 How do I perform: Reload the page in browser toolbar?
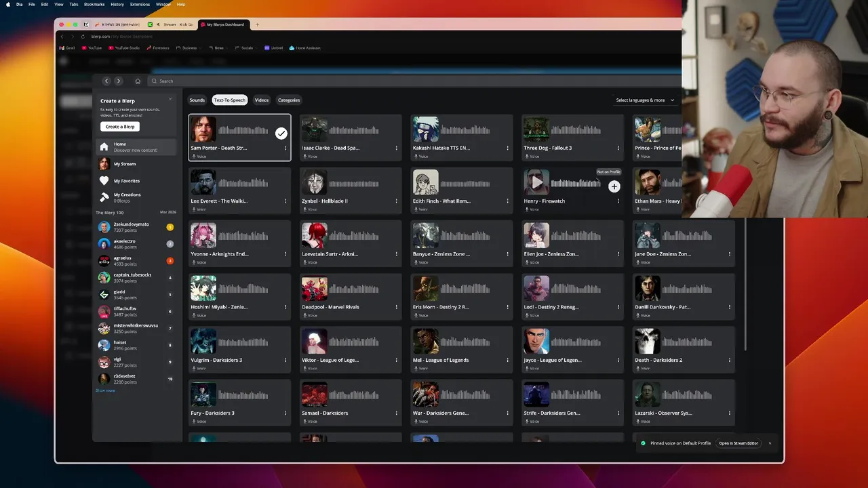click(x=83, y=36)
